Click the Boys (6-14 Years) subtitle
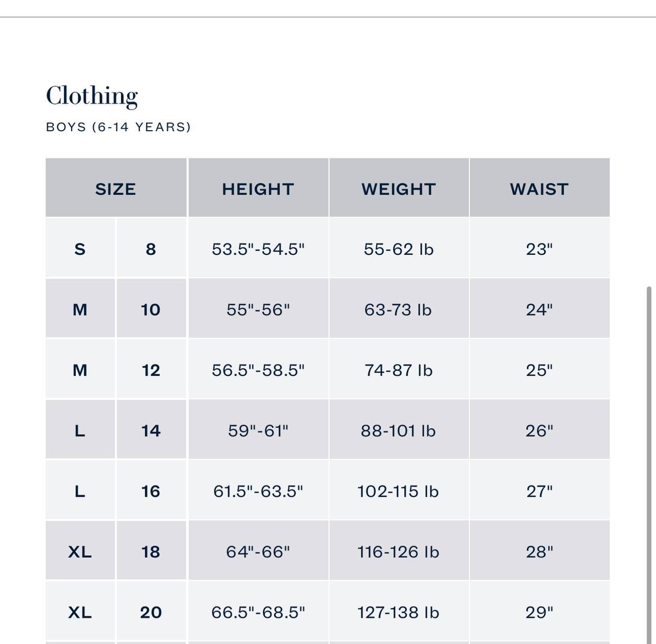Viewport: 656px width, 644px height. point(118,127)
